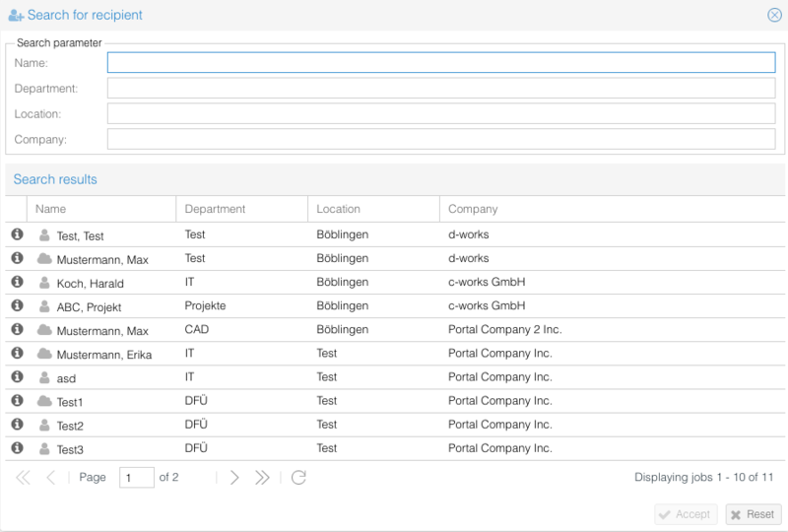Jump to last results page
Viewport: 788px width, 532px height.
[262, 477]
